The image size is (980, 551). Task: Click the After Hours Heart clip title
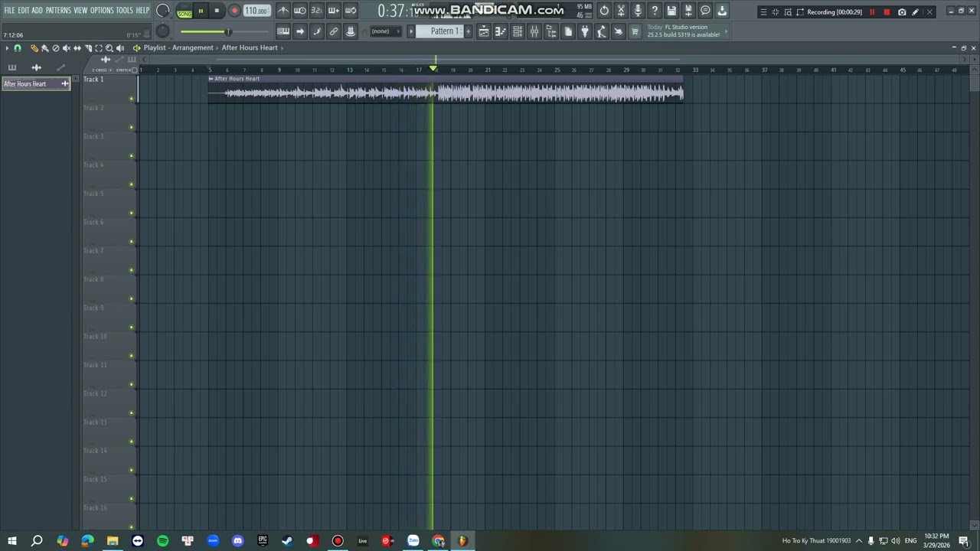[x=237, y=78]
